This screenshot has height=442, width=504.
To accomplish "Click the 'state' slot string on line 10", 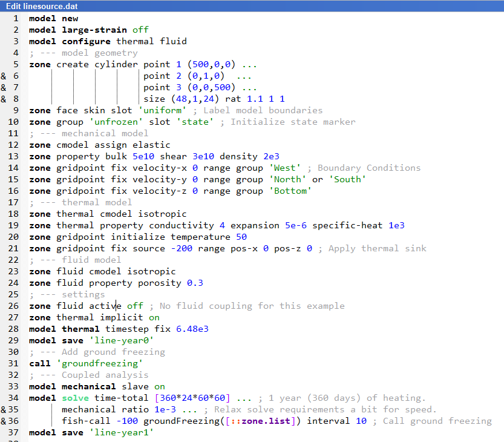I will point(195,122).
